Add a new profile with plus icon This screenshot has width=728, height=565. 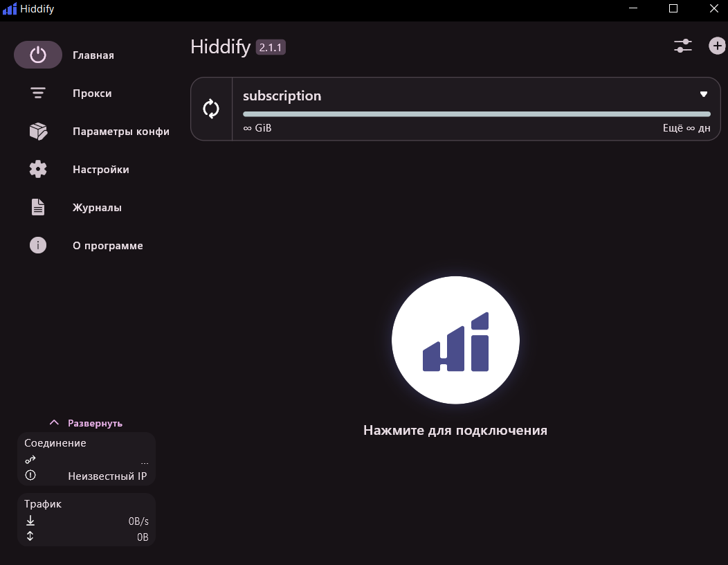718,46
